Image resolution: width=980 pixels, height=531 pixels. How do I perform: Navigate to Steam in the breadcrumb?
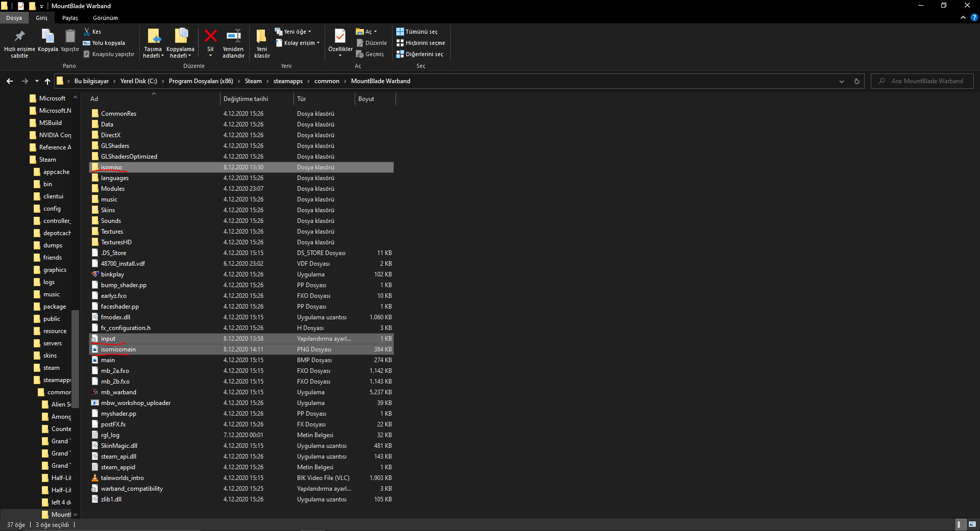[253, 81]
